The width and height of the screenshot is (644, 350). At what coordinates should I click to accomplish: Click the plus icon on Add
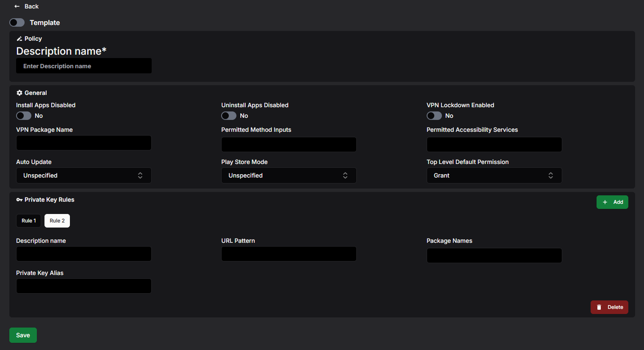point(605,202)
